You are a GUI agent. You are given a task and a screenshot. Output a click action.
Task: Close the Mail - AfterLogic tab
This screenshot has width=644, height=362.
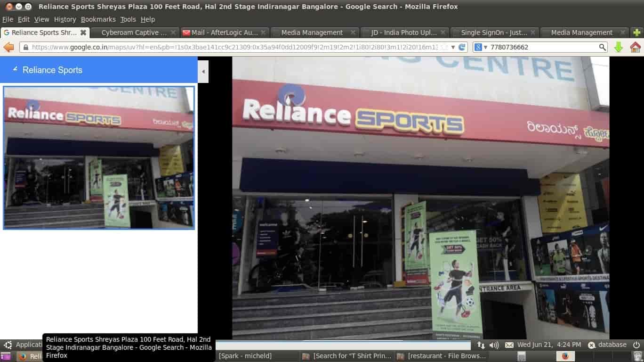point(264,33)
